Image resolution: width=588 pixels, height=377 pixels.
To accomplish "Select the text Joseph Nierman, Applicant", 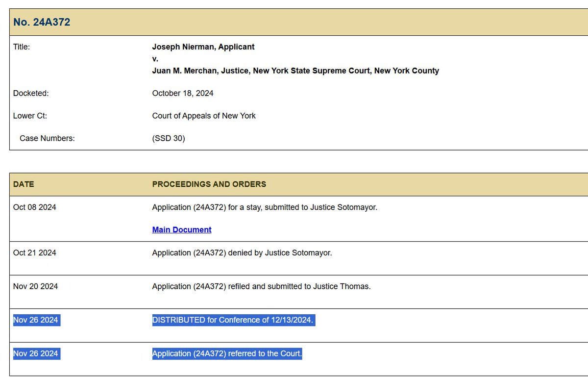I will [x=203, y=47].
